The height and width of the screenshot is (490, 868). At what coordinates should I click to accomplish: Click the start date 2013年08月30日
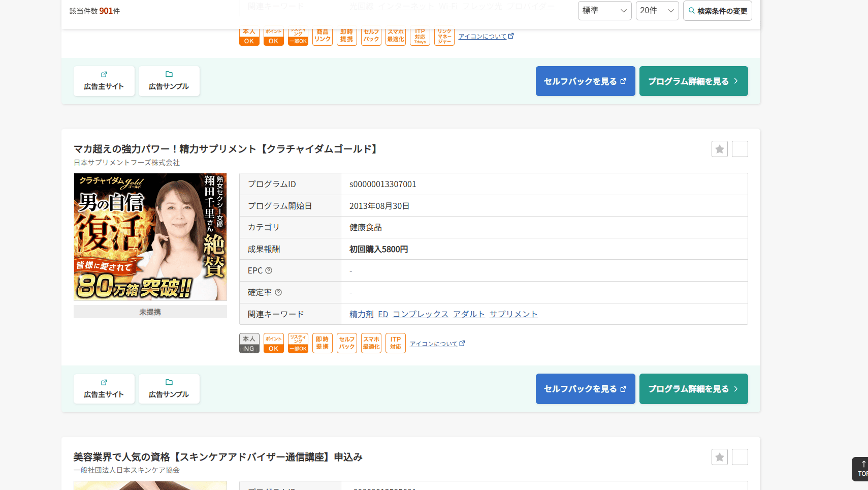pyautogui.click(x=379, y=206)
